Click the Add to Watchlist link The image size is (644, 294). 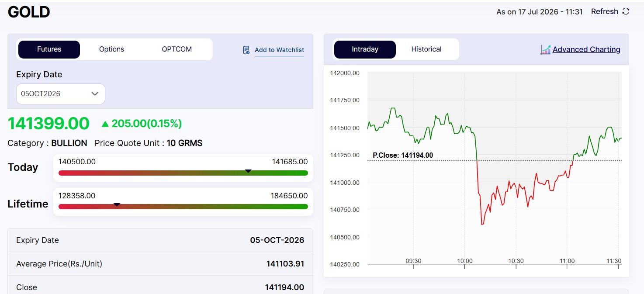pyautogui.click(x=279, y=50)
